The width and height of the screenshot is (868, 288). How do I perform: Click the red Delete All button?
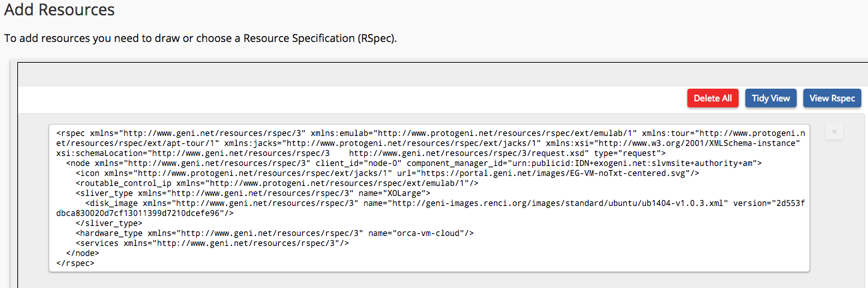[x=713, y=98]
